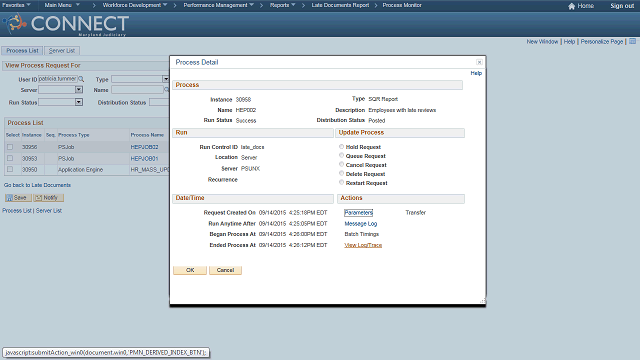
Task: Open the Run Status dropdown
Action: click(x=79, y=102)
